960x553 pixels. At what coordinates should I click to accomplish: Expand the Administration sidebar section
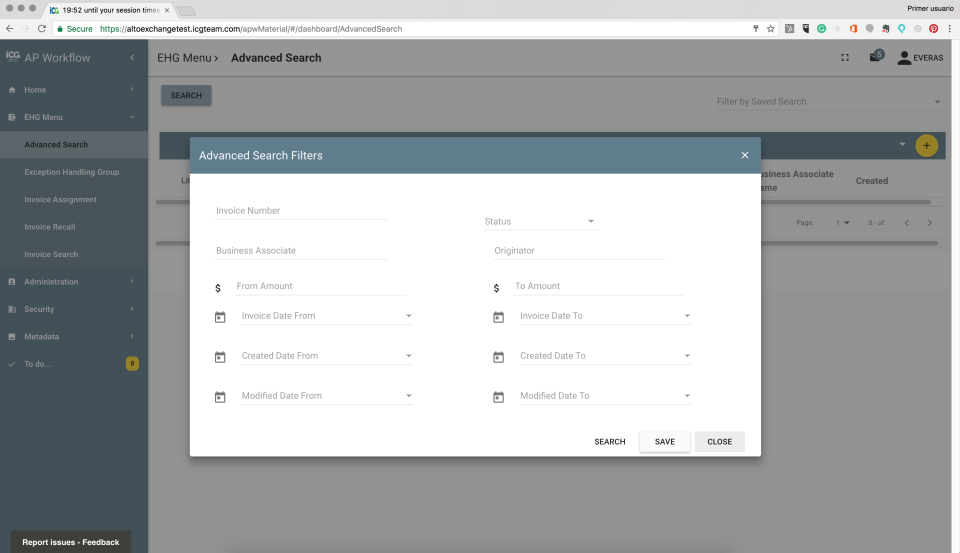click(x=73, y=282)
